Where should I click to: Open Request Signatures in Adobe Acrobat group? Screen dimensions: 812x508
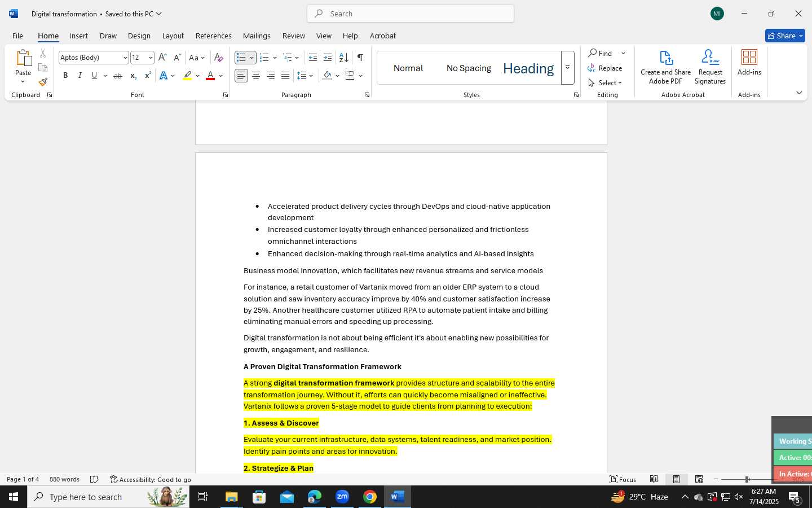click(x=710, y=67)
